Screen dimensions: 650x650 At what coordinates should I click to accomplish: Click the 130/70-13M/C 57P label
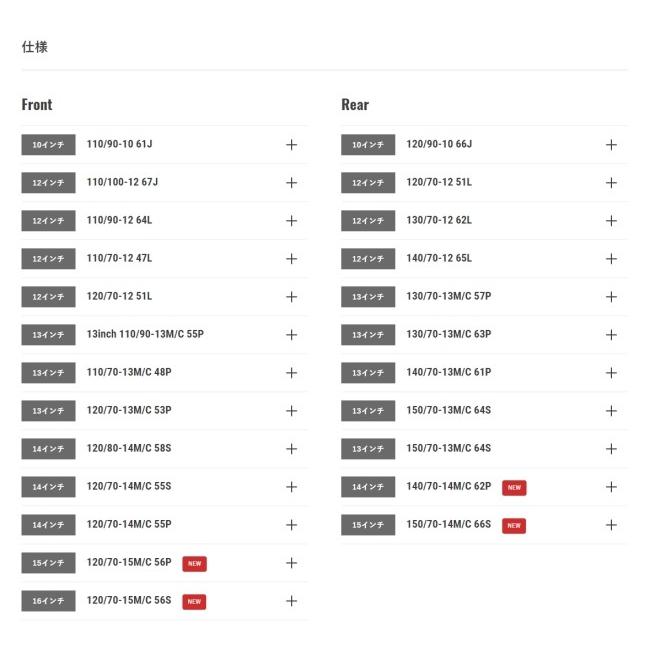tap(449, 297)
